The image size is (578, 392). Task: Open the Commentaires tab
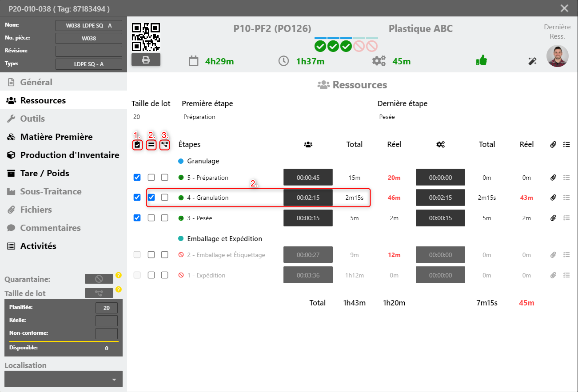click(x=64, y=228)
